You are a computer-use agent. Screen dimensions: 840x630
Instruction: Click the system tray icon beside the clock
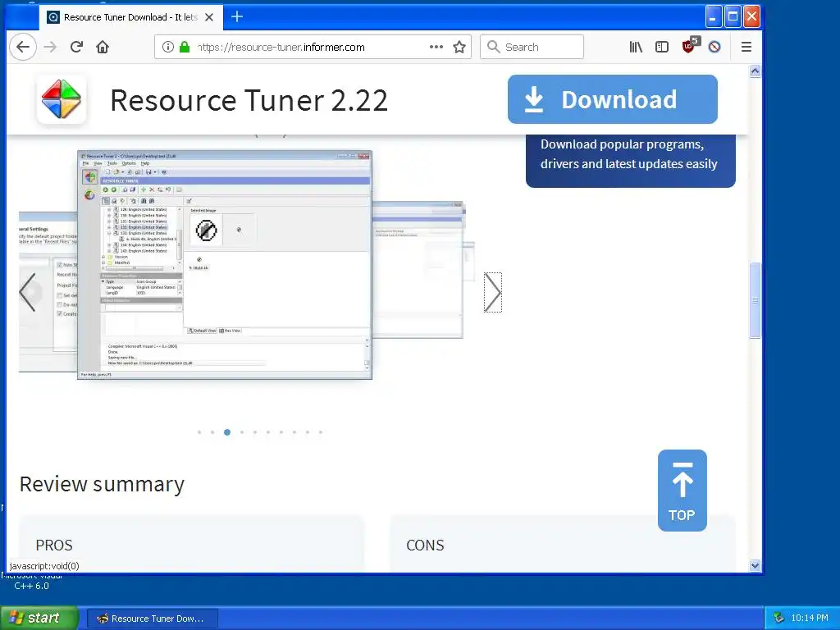point(778,619)
